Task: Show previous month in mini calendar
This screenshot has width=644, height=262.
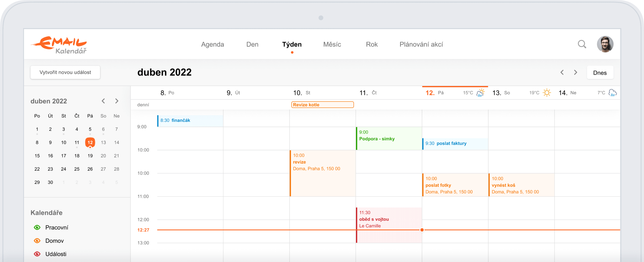Action: [x=103, y=101]
